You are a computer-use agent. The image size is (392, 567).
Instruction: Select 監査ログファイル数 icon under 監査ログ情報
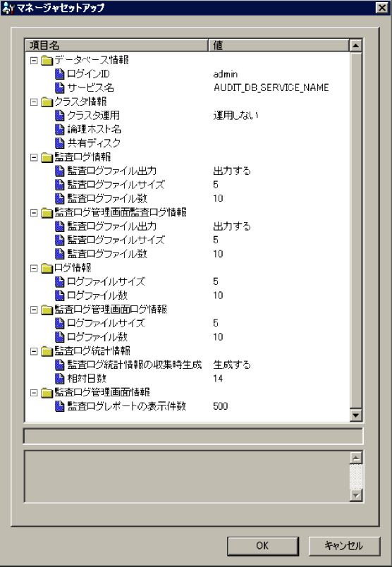coord(59,199)
